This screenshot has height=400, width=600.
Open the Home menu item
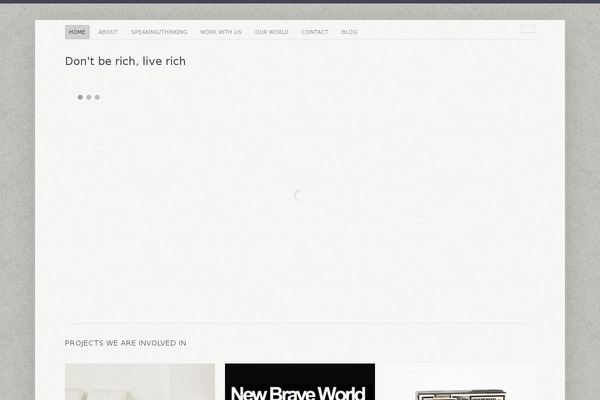[77, 32]
